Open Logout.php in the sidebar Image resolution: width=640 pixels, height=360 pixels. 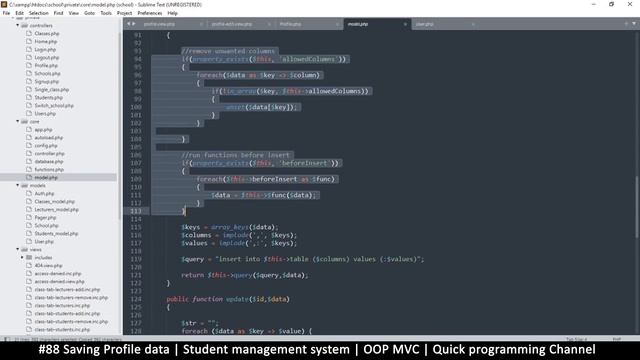[x=47, y=58]
